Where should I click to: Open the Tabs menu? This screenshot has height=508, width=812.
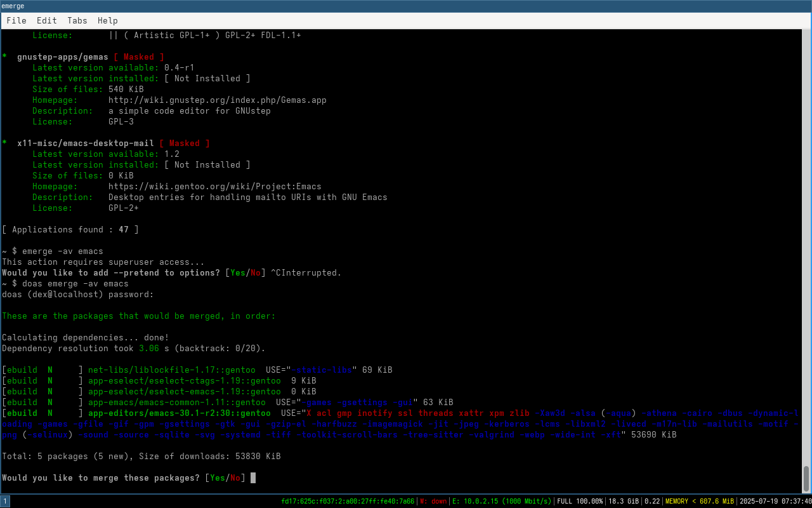77,21
